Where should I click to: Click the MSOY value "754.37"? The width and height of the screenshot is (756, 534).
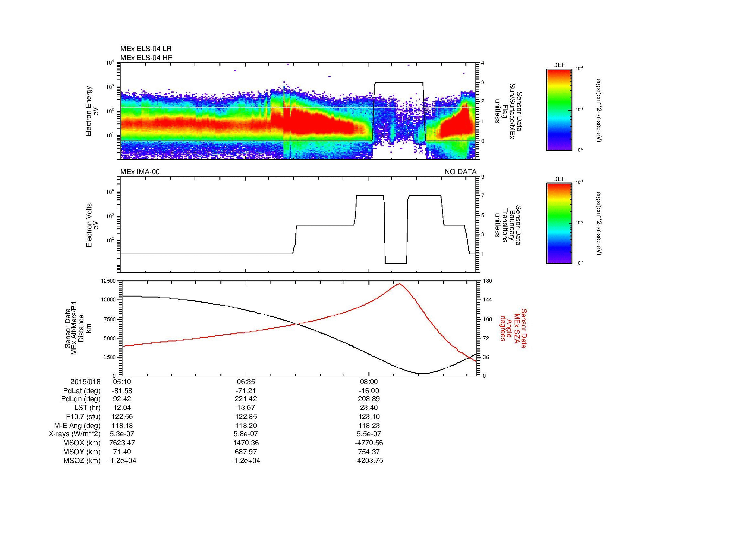[x=369, y=452]
